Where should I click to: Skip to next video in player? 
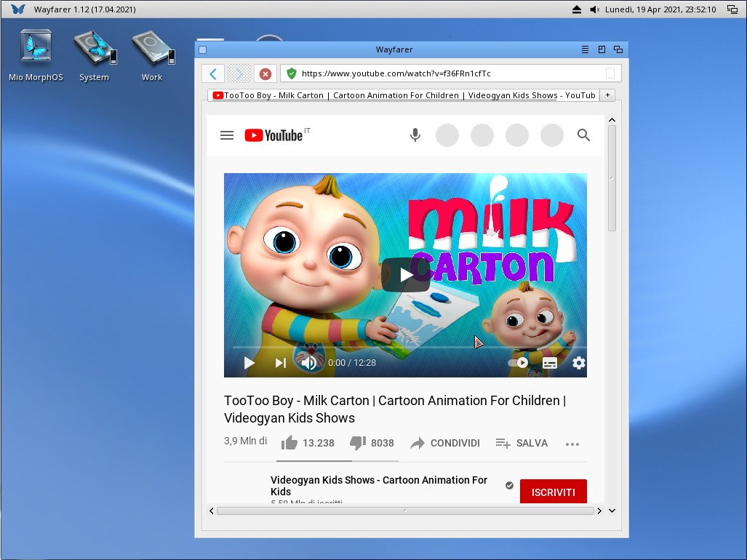pyautogui.click(x=280, y=363)
